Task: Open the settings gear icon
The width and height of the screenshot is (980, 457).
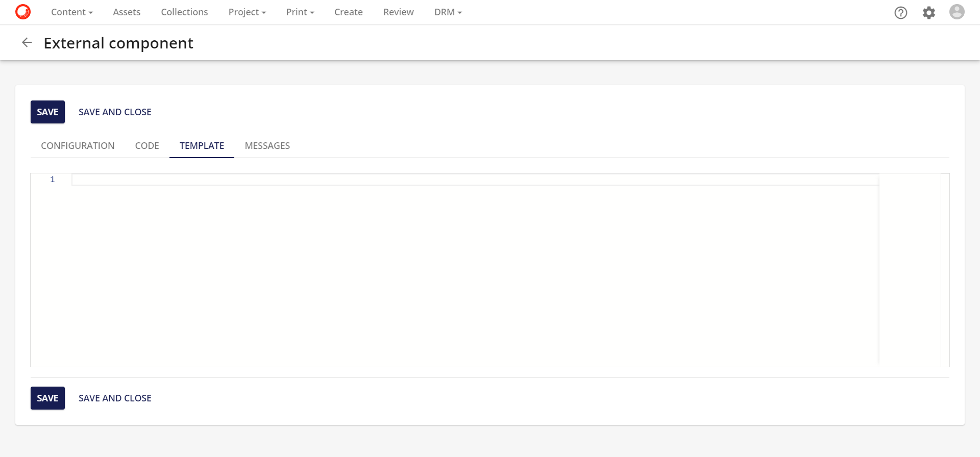Action: coord(929,13)
